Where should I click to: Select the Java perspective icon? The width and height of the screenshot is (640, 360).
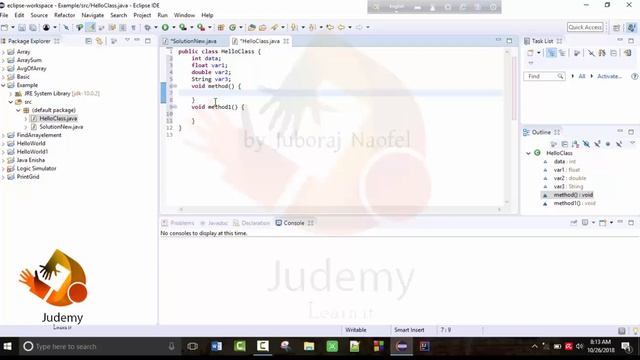click(x=631, y=27)
